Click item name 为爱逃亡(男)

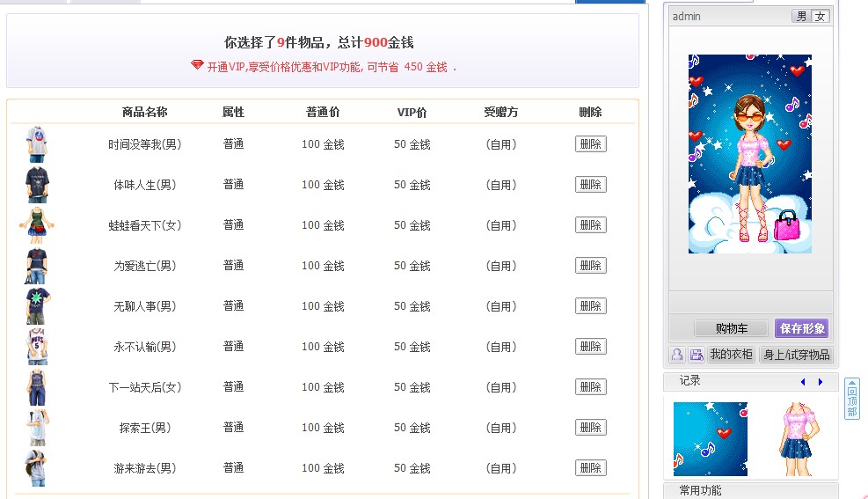click(144, 266)
